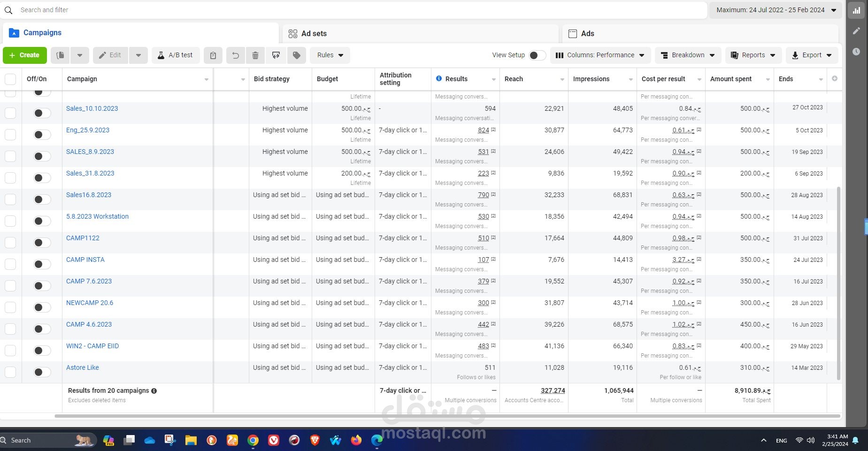Open Snipping Tool from the taskbar
This screenshot has height=451, width=868.
[170, 440]
